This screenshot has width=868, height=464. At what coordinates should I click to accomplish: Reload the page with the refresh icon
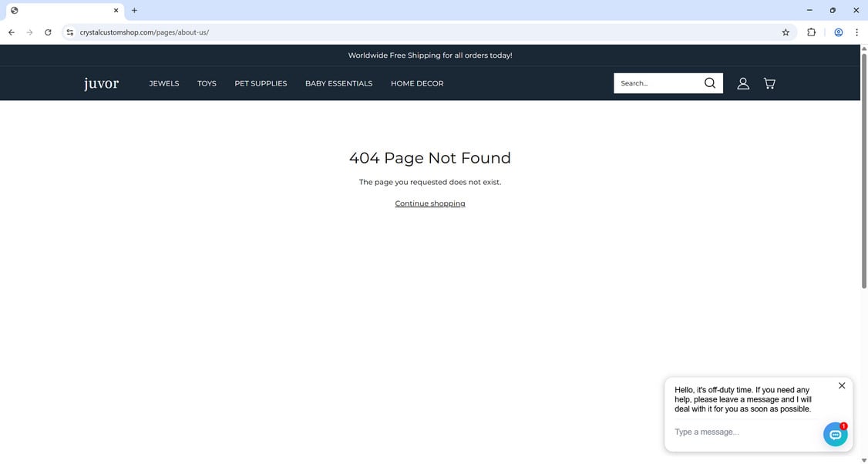click(48, 32)
